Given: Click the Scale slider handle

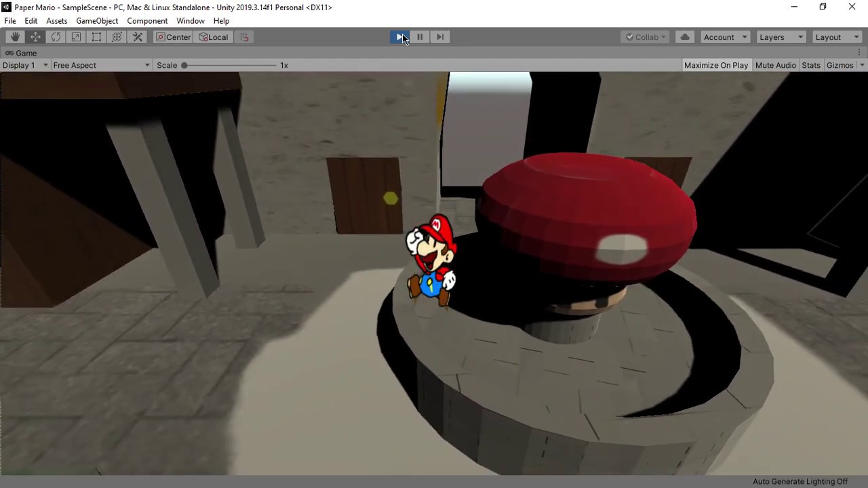Looking at the screenshot, I should click(x=184, y=65).
